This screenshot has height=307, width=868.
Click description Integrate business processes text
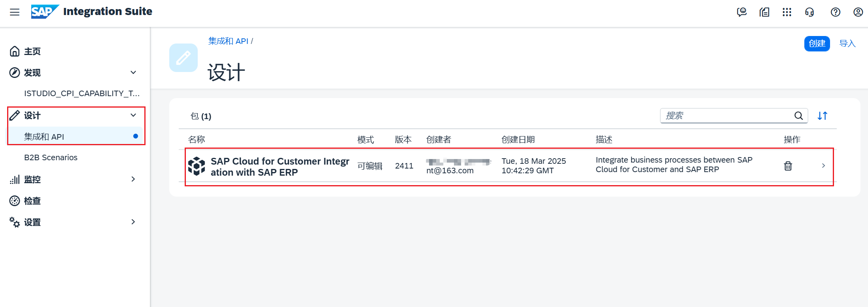coord(674,165)
